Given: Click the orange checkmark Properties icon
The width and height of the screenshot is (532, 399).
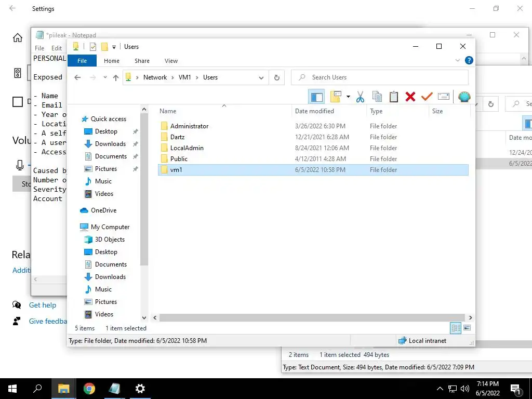Looking at the screenshot, I should point(427,97).
